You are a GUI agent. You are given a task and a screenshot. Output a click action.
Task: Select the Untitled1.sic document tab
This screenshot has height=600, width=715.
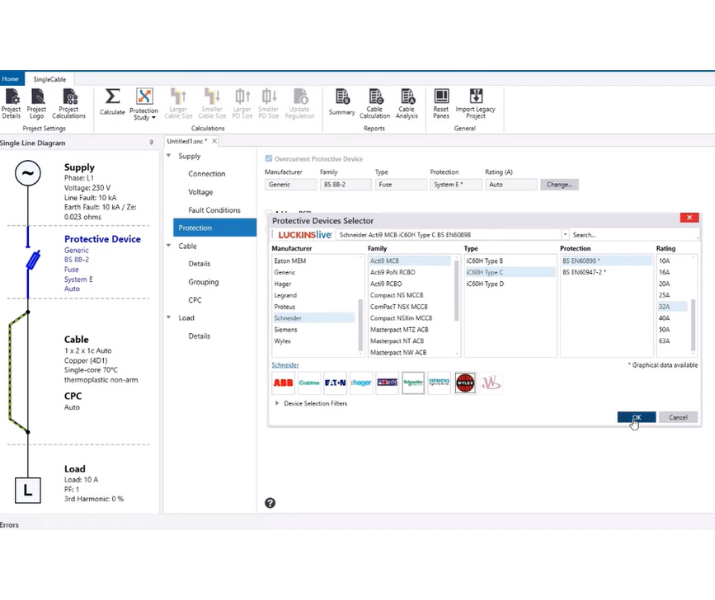(x=187, y=141)
